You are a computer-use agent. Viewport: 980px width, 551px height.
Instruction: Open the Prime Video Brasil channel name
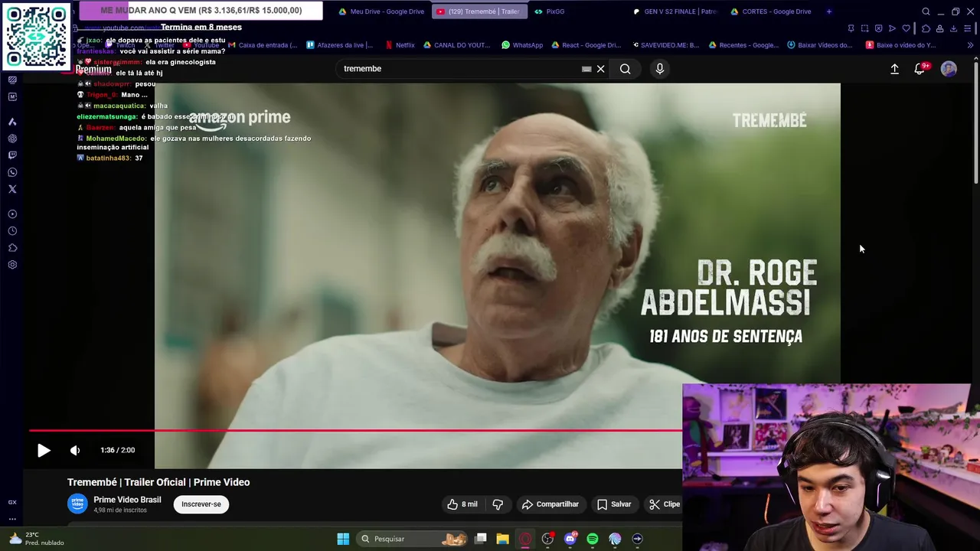(x=127, y=500)
